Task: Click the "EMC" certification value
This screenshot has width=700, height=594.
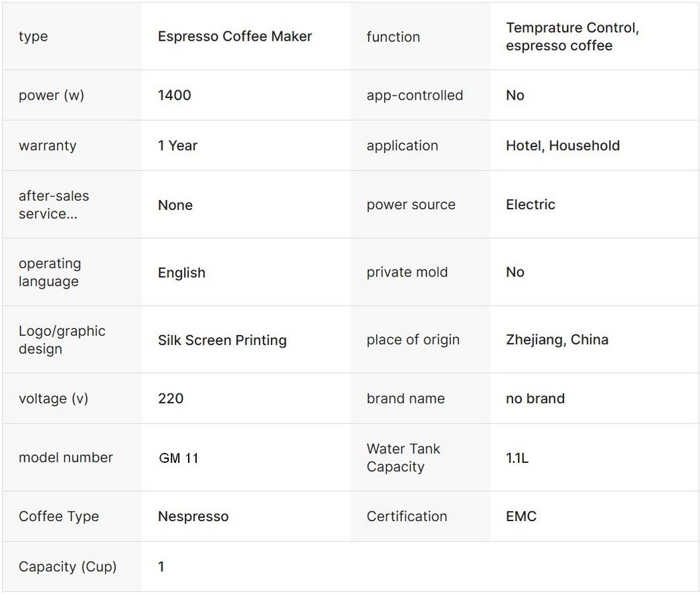Action: 521,516
